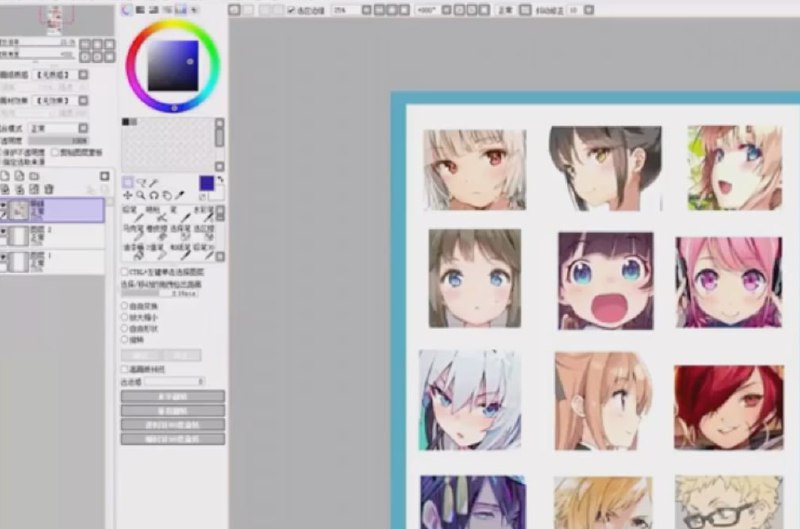Click the flip vertical (垂直翻转) button
Screen dimensions: 800x529
pyautogui.click(x=172, y=411)
